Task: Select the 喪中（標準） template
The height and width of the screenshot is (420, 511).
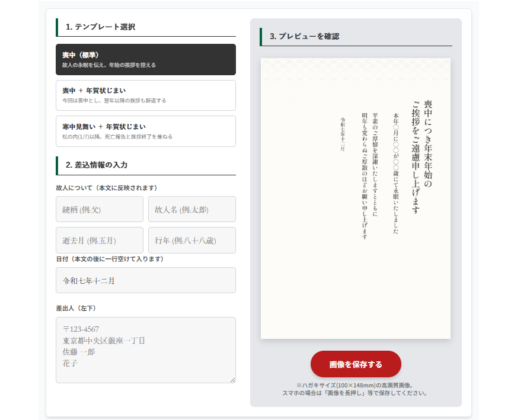Action: pyautogui.click(x=145, y=59)
